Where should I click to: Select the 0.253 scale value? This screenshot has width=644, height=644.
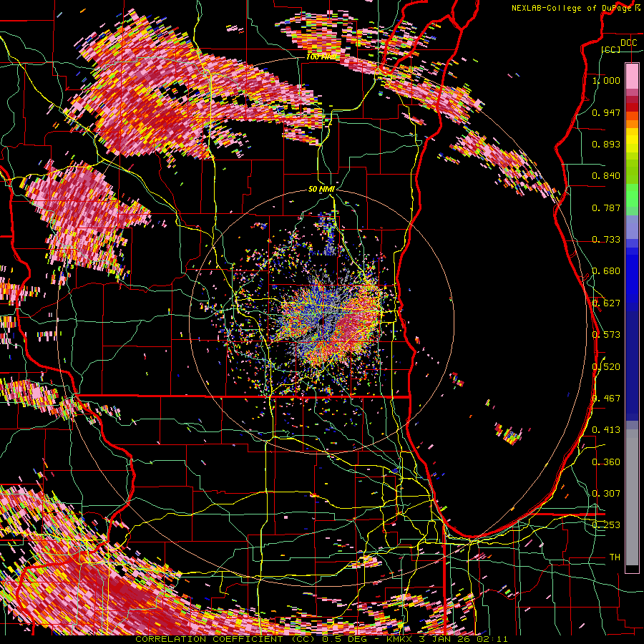606,525
